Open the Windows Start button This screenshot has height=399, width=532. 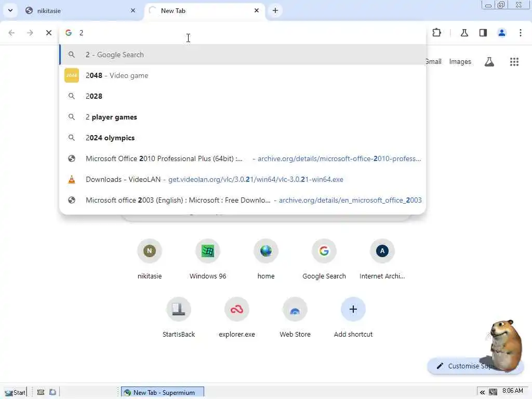pyautogui.click(x=15, y=393)
